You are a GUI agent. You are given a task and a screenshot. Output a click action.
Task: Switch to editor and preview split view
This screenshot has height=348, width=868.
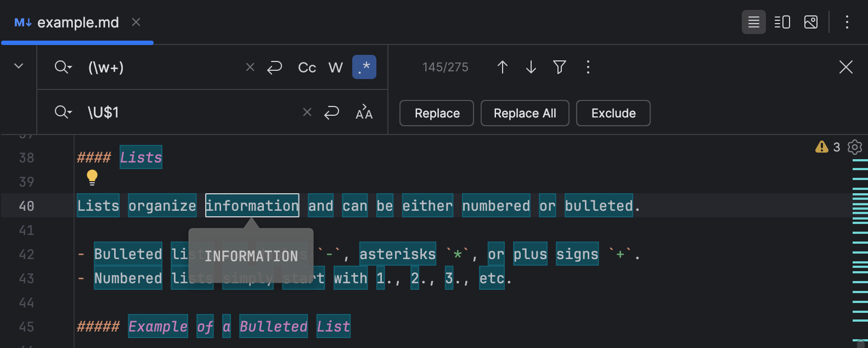pyautogui.click(x=782, y=23)
